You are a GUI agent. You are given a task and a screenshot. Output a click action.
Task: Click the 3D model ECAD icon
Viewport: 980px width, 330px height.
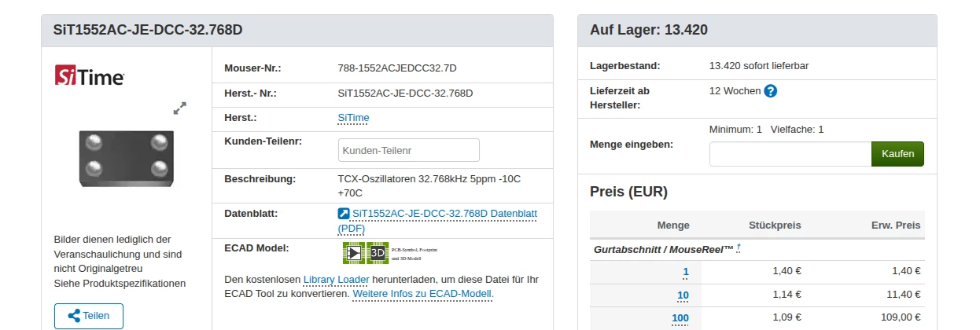[378, 252]
